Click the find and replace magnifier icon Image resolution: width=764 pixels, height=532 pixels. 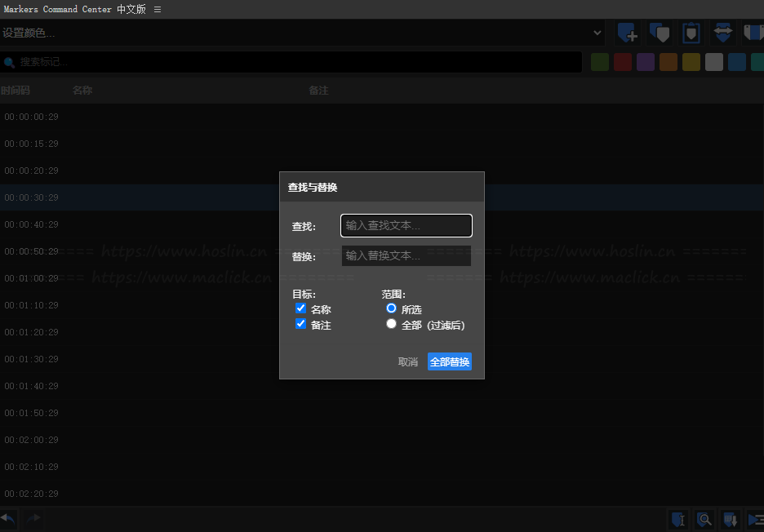tap(704, 519)
